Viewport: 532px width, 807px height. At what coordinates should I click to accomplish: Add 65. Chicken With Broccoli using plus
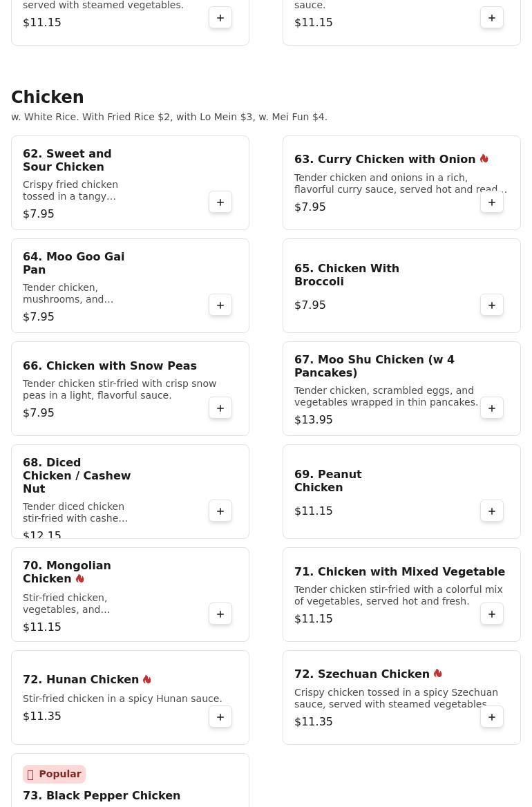point(492,305)
